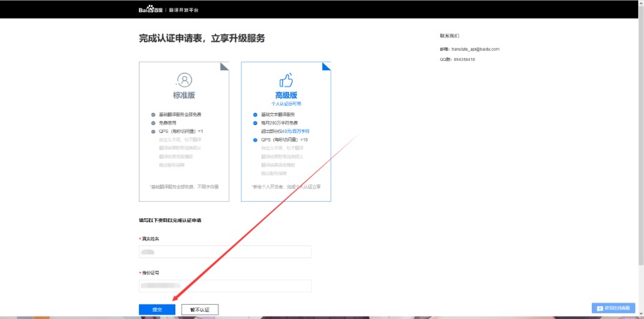Click the 标准版 plan title

click(184, 96)
